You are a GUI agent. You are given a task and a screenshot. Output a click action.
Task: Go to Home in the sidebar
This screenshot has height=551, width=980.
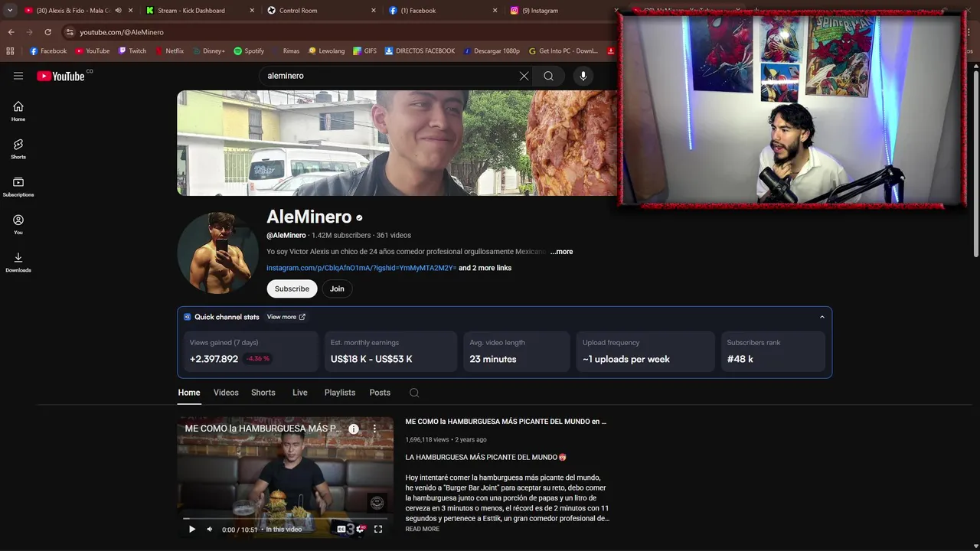[x=18, y=111]
